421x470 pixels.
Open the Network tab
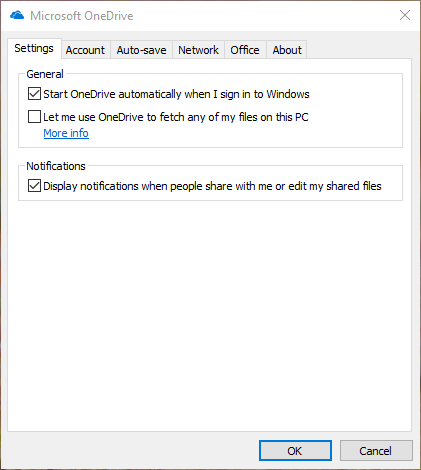pyautogui.click(x=198, y=50)
